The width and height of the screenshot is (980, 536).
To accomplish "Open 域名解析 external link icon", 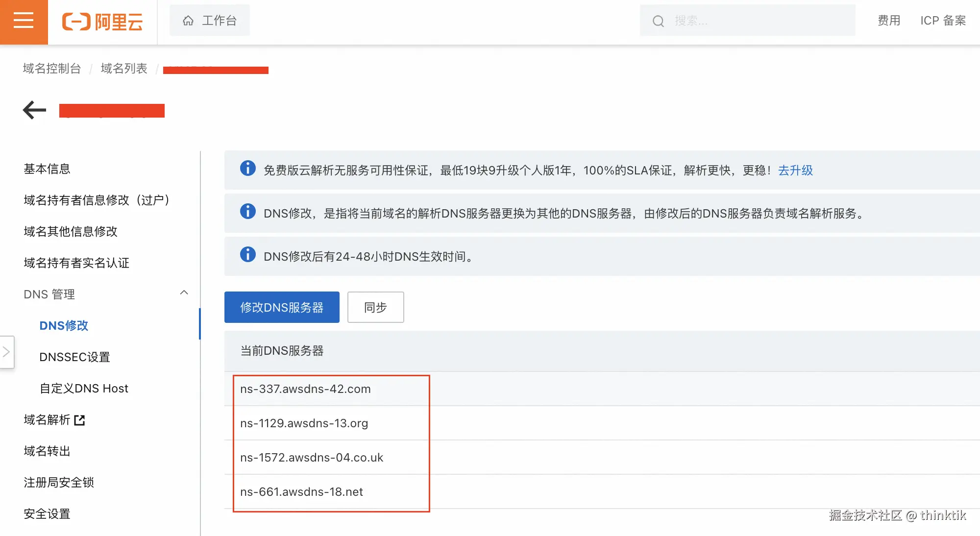I will [x=79, y=420].
